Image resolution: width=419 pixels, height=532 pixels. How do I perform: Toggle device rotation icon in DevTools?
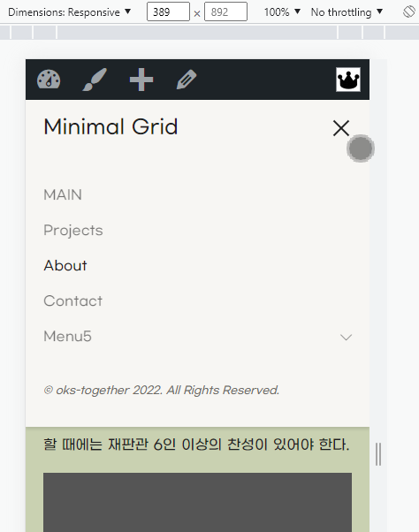pyautogui.click(x=409, y=11)
